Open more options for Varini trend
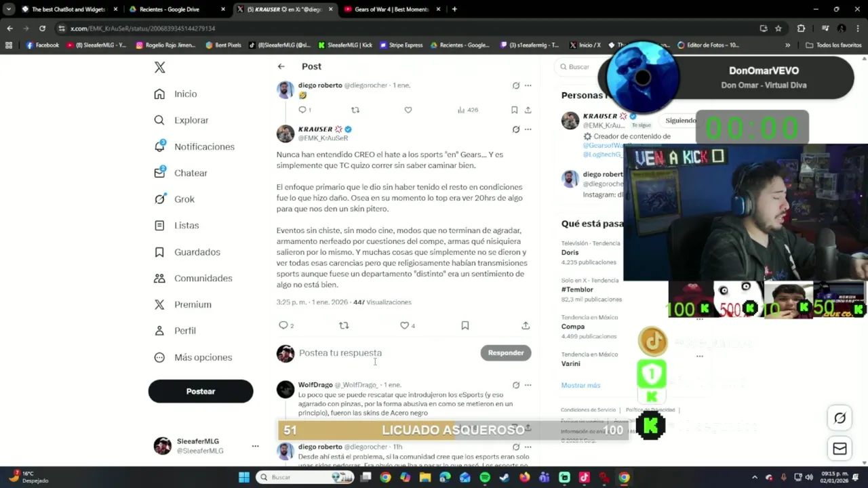Image resolution: width=868 pixels, height=488 pixels. [699, 356]
